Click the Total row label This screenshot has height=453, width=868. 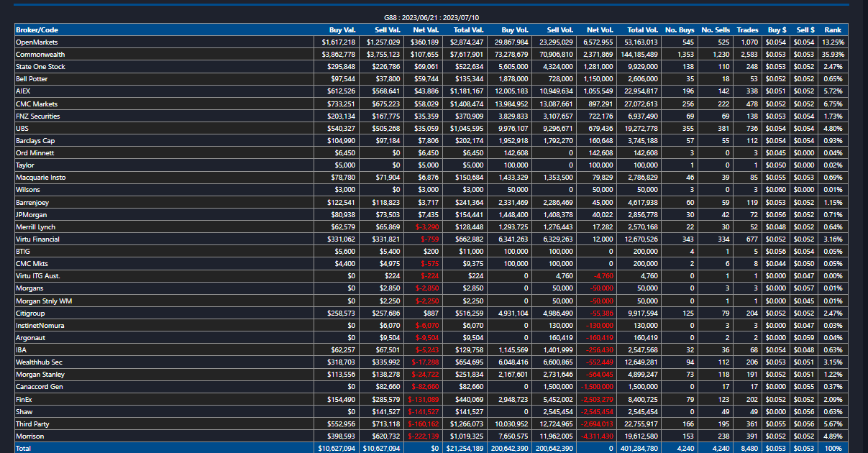point(24,449)
